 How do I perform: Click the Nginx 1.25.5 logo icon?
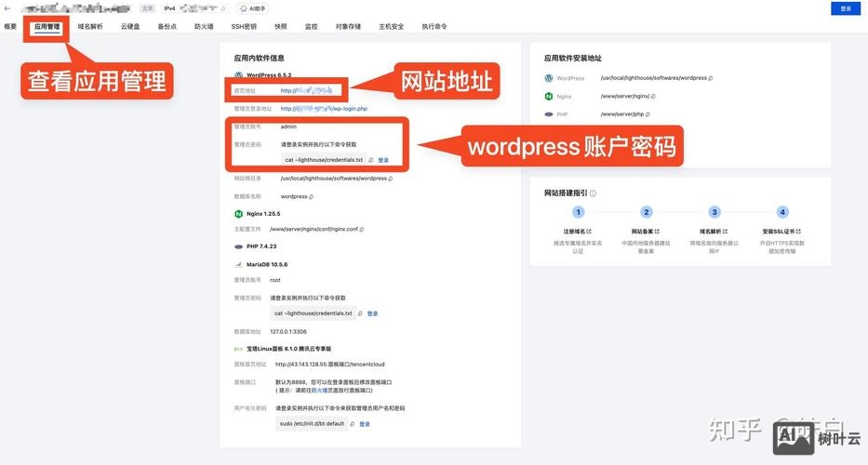(238, 214)
